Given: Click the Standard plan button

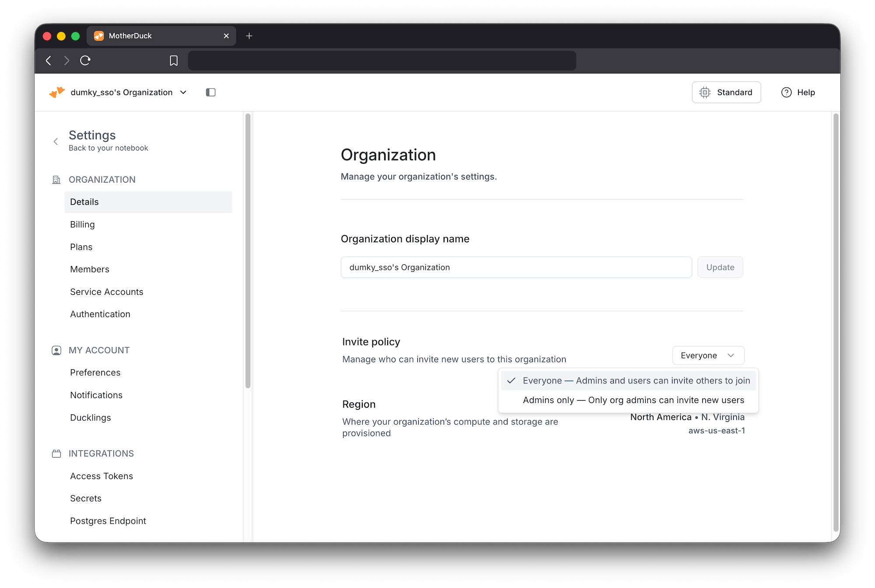Looking at the screenshot, I should coord(726,92).
